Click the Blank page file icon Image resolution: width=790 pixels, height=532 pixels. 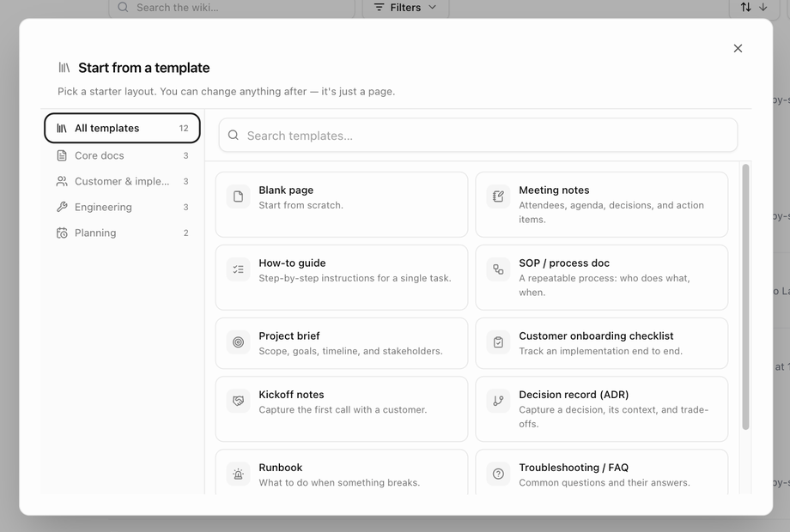239,196
